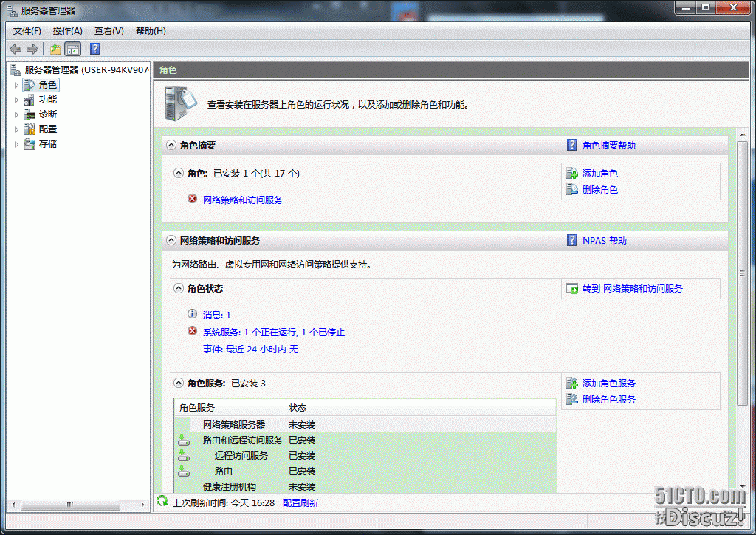
Task: Click the info icon beside 消息: 1
Action: [193, 314]
